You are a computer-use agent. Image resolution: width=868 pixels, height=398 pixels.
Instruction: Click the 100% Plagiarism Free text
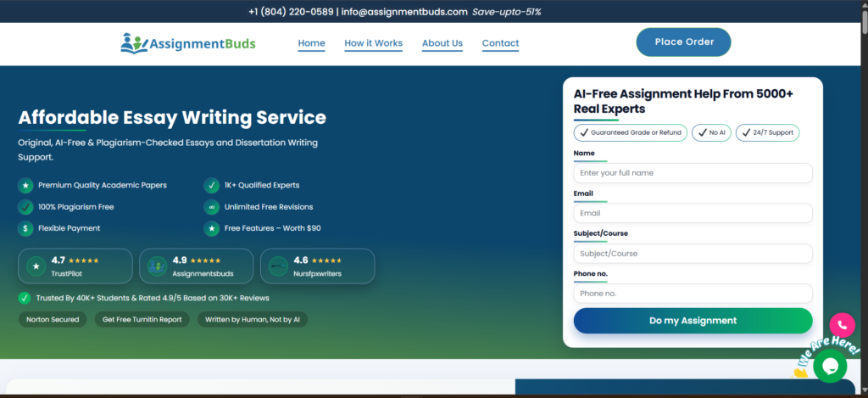coord(75,207)
